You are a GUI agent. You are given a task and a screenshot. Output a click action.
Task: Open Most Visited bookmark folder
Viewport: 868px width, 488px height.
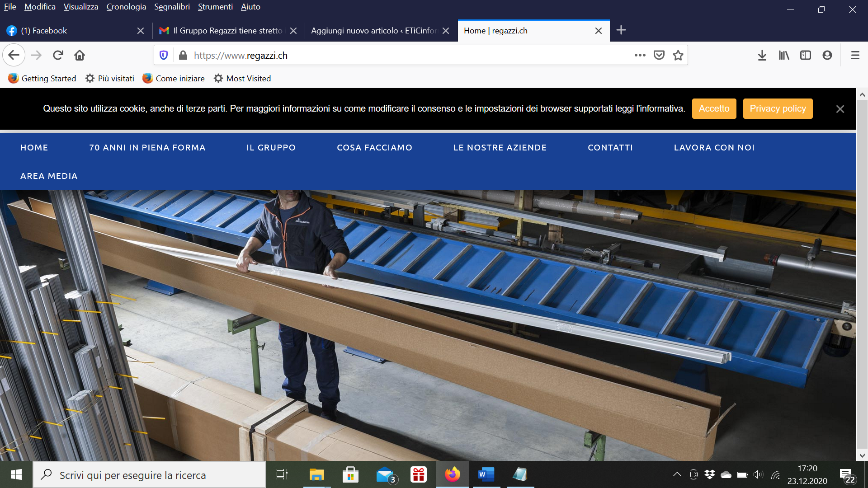(242, 78)
